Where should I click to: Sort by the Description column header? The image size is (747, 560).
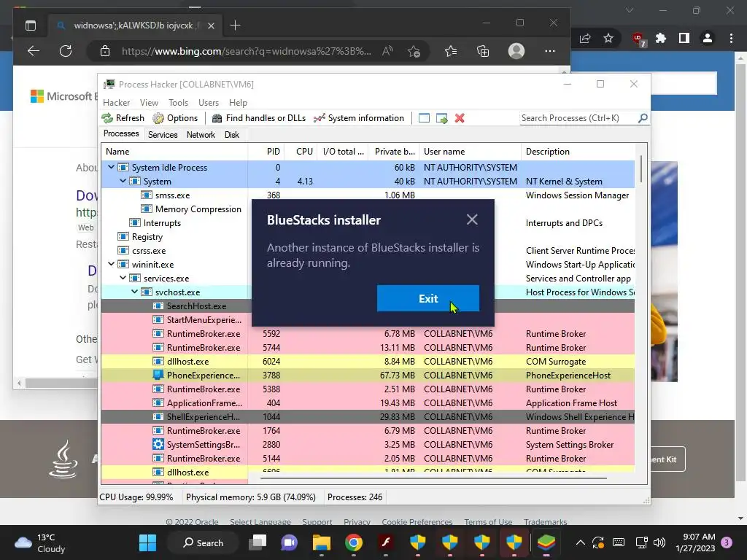click(578, 152)
